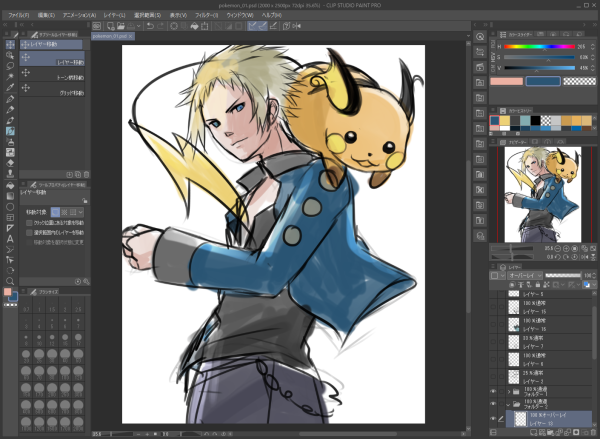600x439 pixels.
Task: Check the first checkbox in Tool Property panel
Action: 29,223
